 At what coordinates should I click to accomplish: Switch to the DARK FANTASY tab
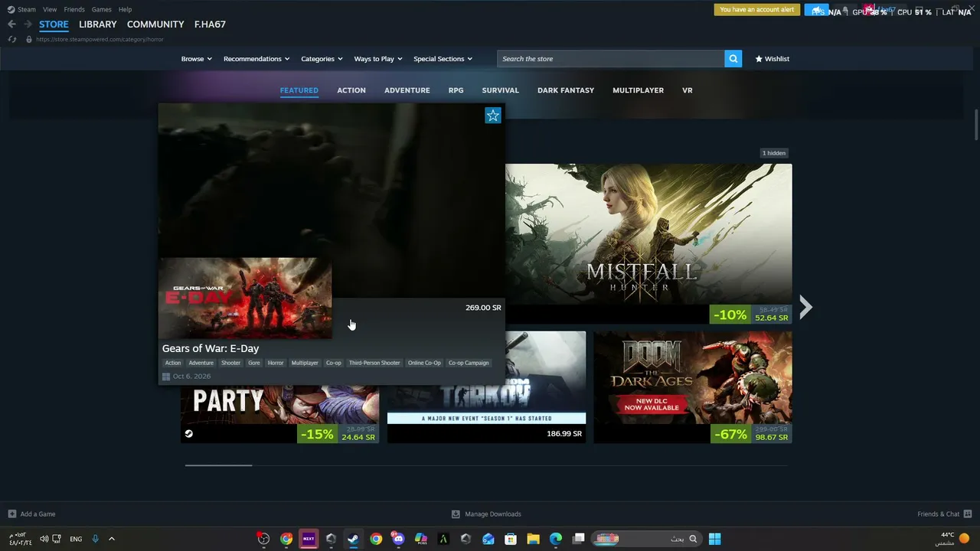(566, 90)
